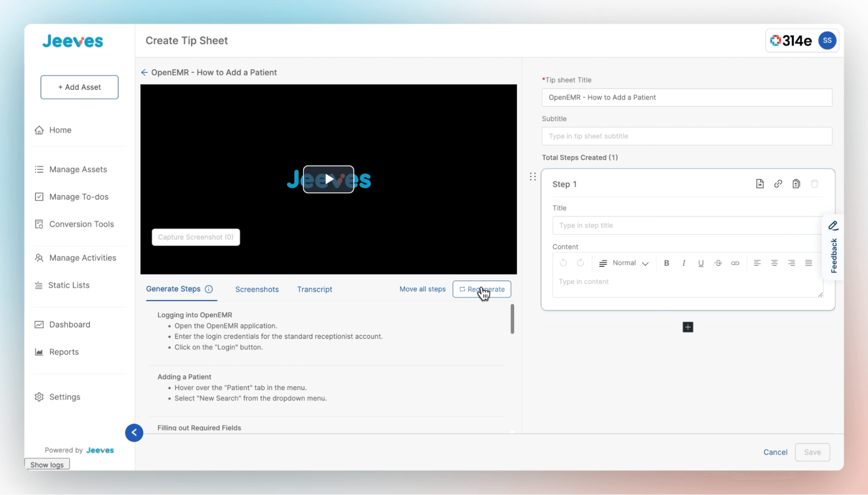Screen dimensions: 868x495
Task: Click the duplicate page icon in Step 1
Action: (x=796, y=184)
